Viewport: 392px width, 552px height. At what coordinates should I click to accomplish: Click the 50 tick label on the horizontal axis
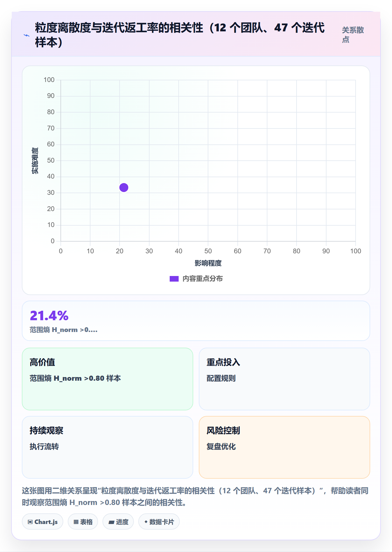pyautogui.click(x=208, y=251)
